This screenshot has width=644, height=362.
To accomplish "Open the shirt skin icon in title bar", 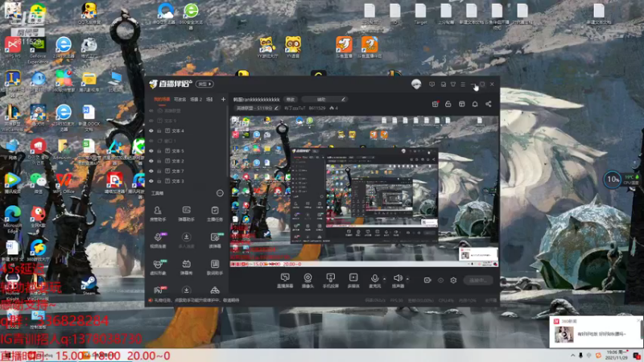I will point(453,84).
